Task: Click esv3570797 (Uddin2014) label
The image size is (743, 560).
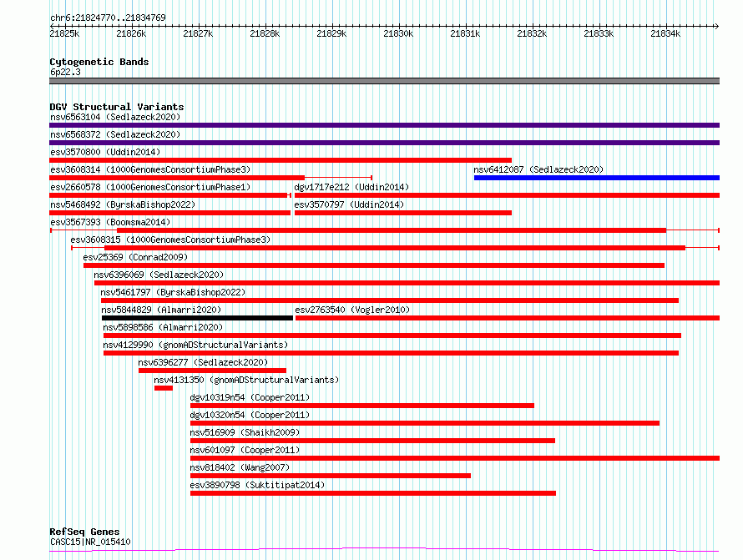Action: 349,204
